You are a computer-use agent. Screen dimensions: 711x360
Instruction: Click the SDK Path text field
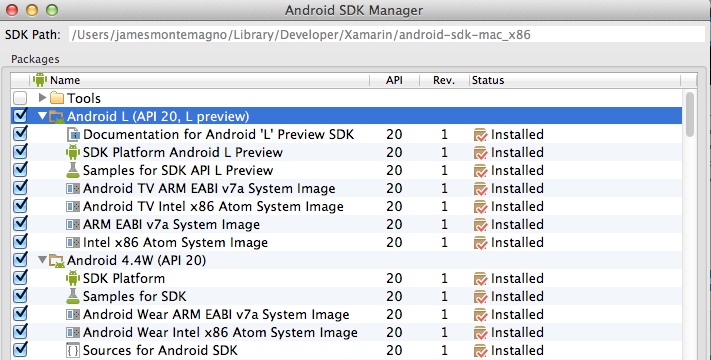point(387,34)
